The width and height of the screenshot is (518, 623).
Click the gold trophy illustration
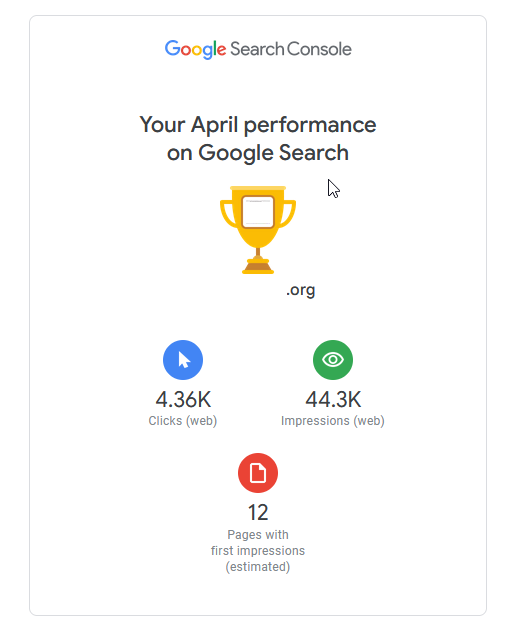click(258, 230)
